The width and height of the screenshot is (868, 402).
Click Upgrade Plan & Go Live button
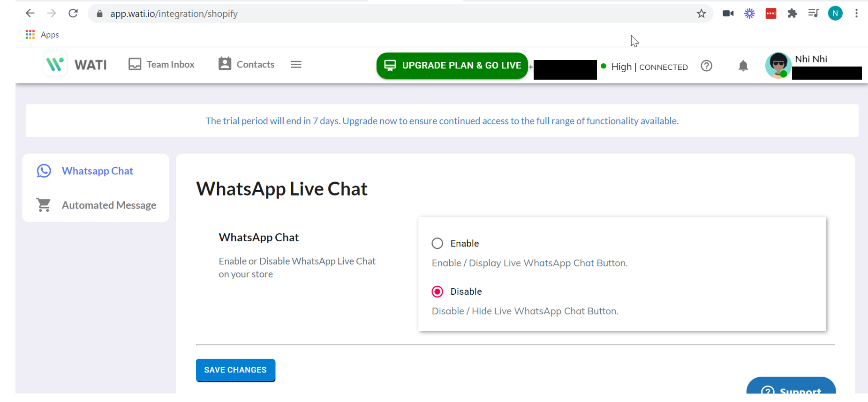[452, 66]
